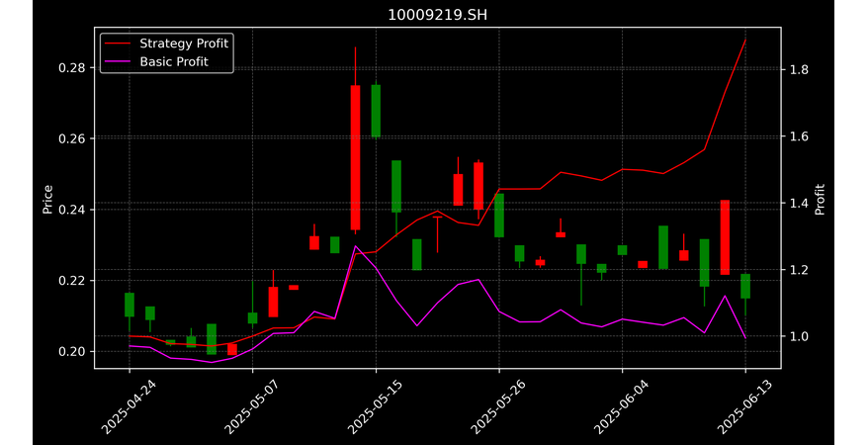Click the 2025-05-07 date label
This screenshot has height=445, width=868.
[x=250, y=406]
